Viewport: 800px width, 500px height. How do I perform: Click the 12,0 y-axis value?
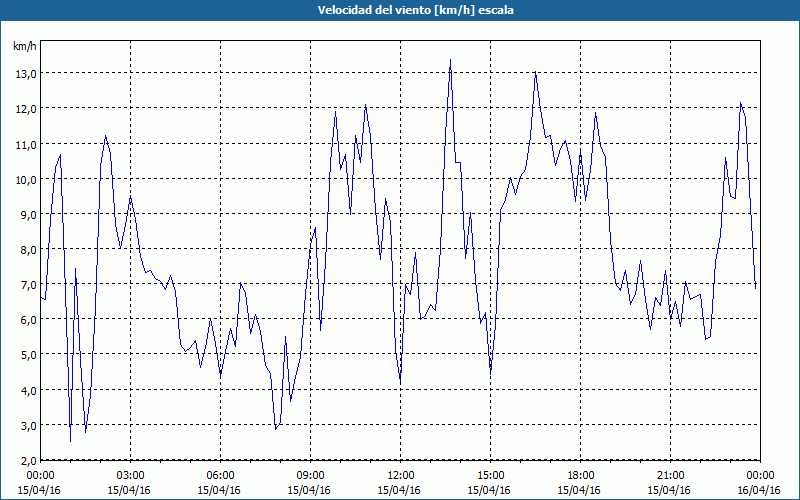click(27, 109)
